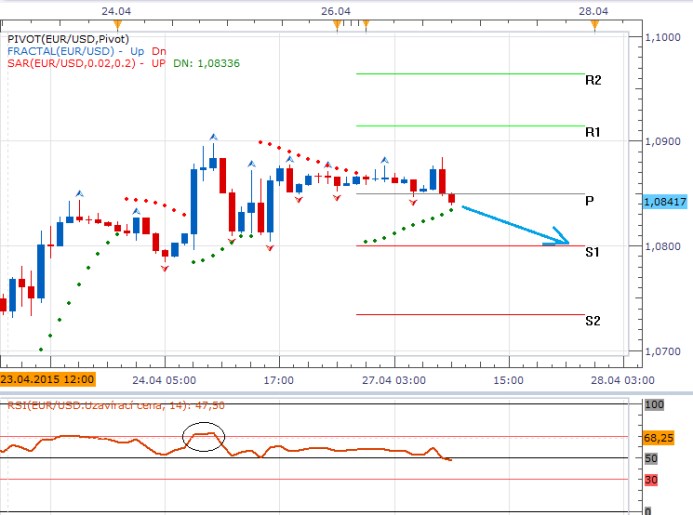The image size is (693, 515).
Task: Click the RSI 50 midline level tag
Action: 650,458
